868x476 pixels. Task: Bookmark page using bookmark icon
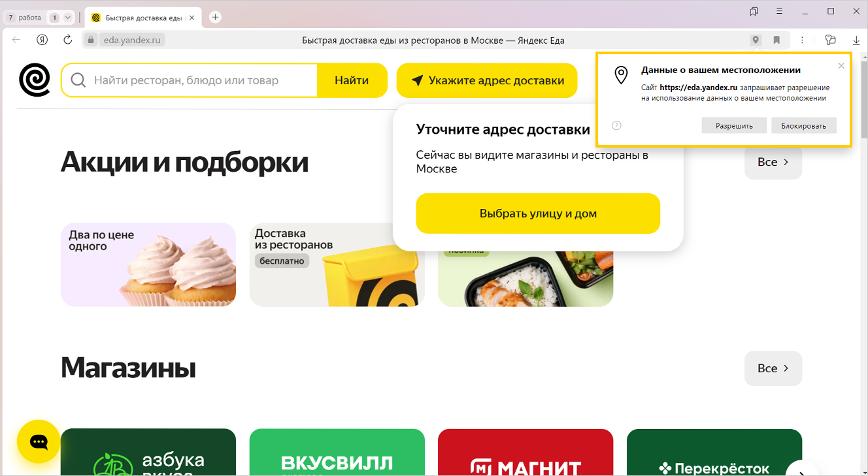(776, 40)
